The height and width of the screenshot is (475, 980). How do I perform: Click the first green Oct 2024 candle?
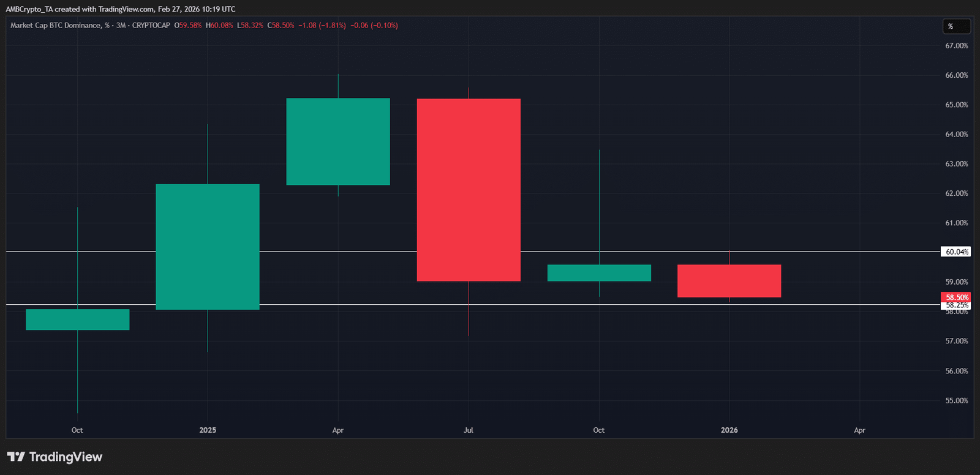[x=78, y=320]
